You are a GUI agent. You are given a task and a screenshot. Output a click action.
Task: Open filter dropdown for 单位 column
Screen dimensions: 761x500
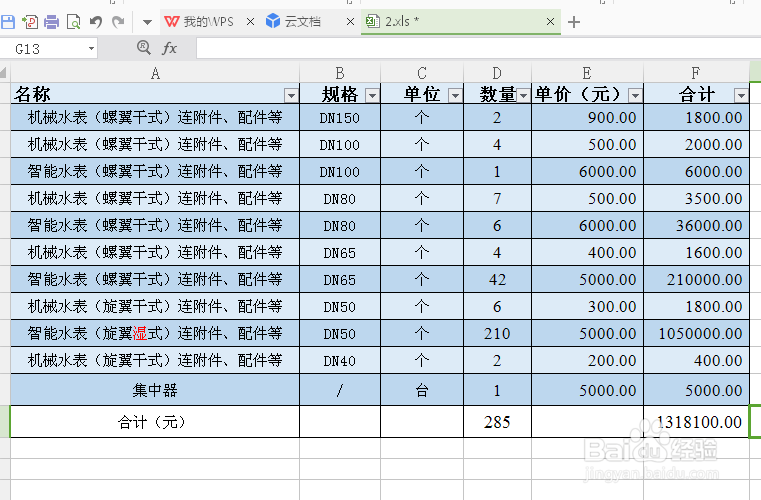tap(455, 96)
